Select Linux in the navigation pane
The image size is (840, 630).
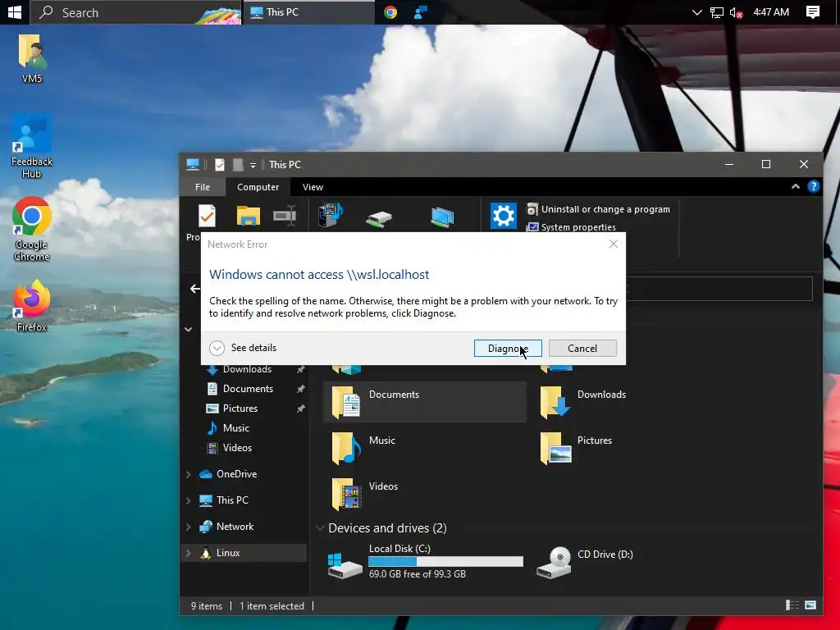point(228,552)
